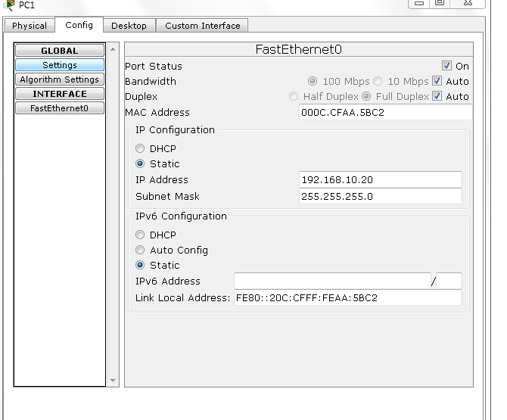Screen dimensions: 507x420
Task: Click the PC1 window title icon
Action: click(9, 5)
